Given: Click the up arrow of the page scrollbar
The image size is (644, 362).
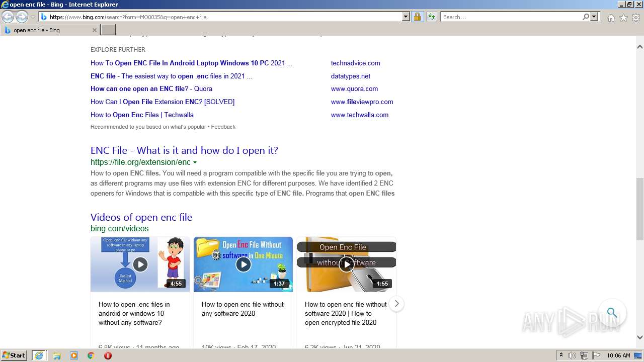Looking at the screenshot, I should (640, 47).
